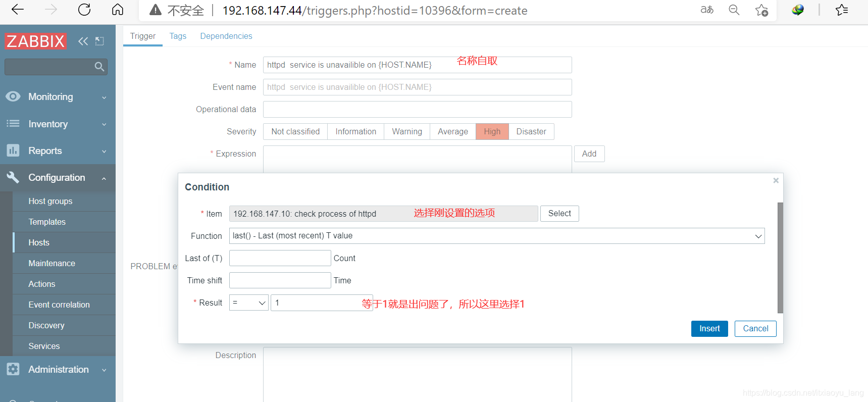Screen dimensions: 868x402
Task: Toggle sidebar kiosk/hide mode icon
Action: click(99, 41)
